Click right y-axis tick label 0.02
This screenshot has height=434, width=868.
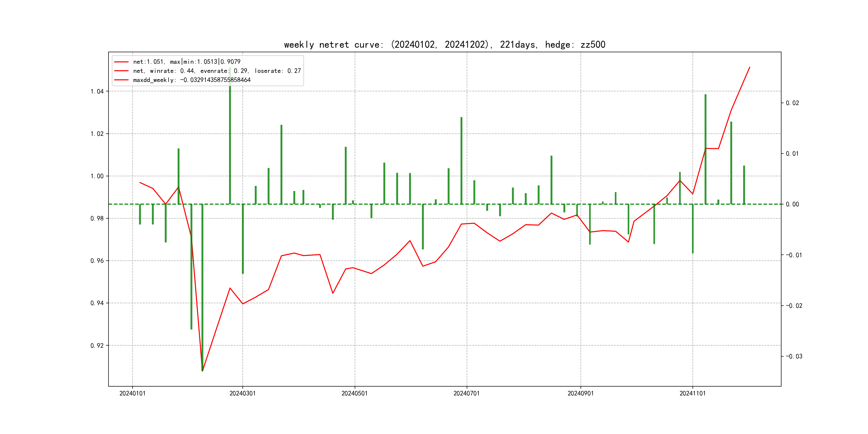(792, 103)
